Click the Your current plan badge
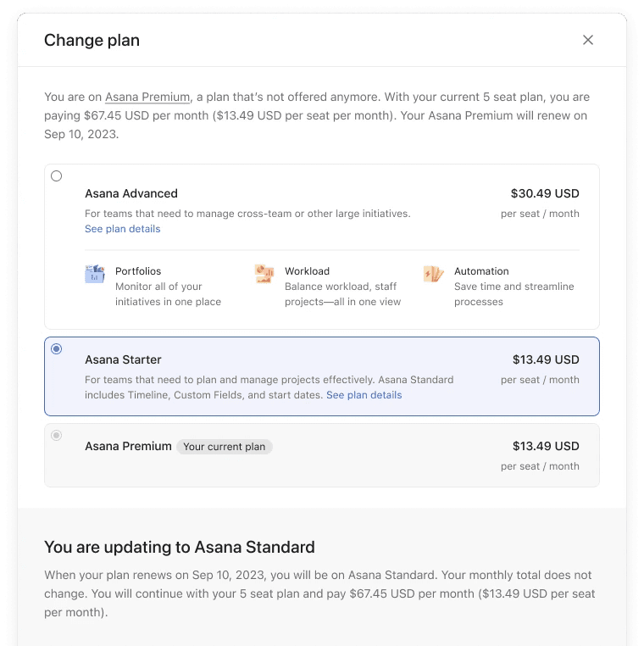 (225, 447)
